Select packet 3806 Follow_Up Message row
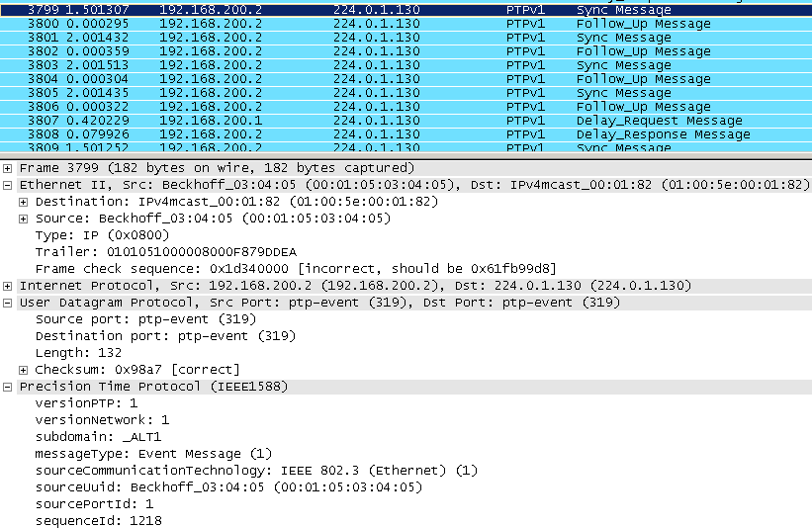 point(406,107)
